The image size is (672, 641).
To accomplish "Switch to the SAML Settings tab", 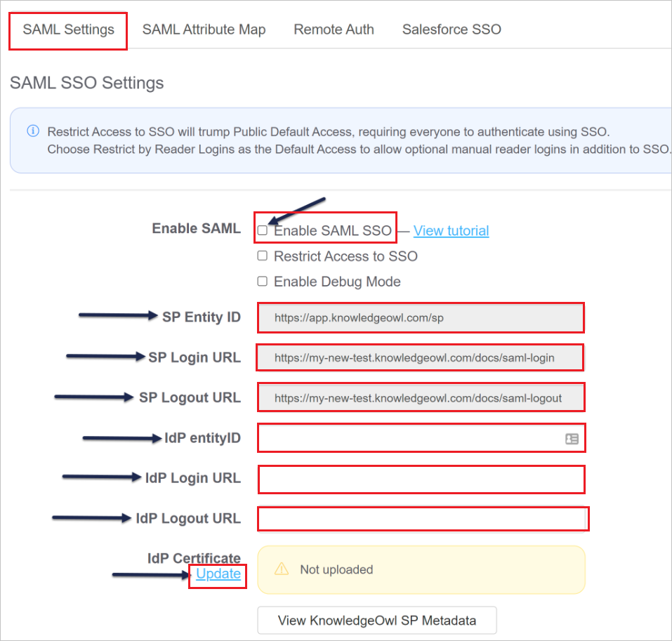I will 68,29.
